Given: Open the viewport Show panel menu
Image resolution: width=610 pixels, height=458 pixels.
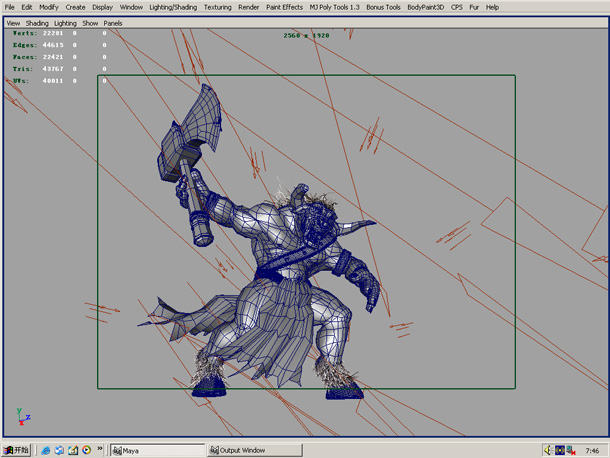Looking at the screenshot, I should tap(90, 23).
